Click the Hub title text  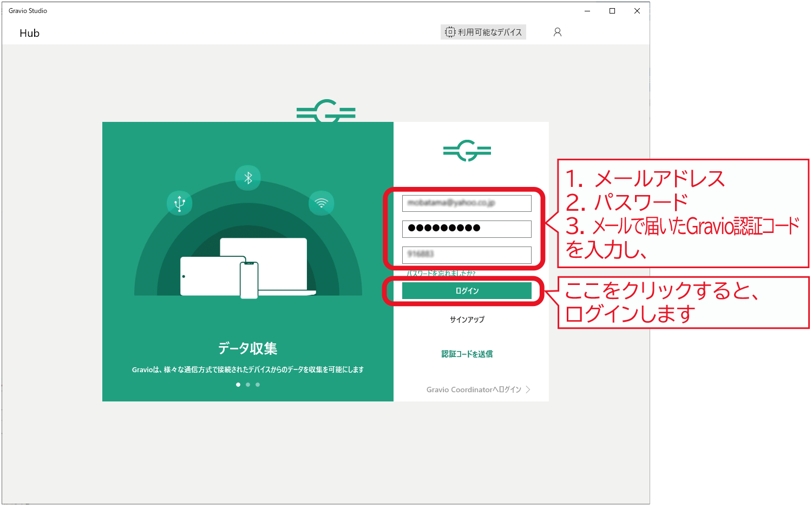[30, 33]
